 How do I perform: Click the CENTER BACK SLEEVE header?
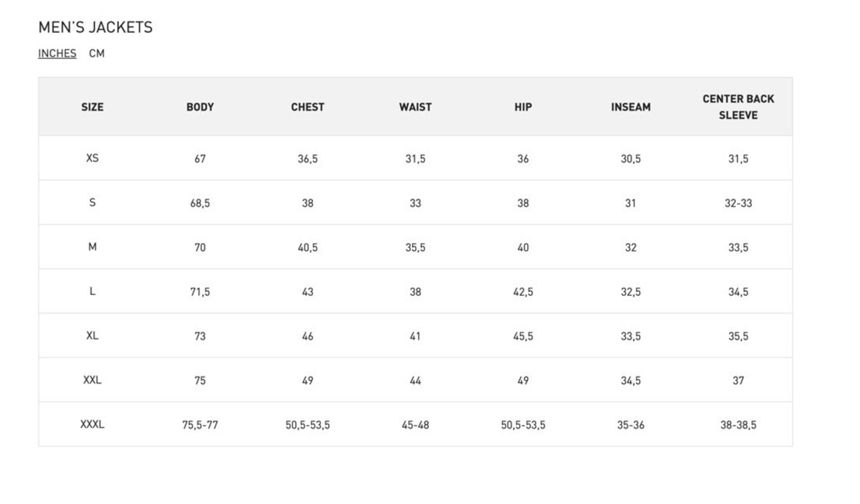(738, 107)
